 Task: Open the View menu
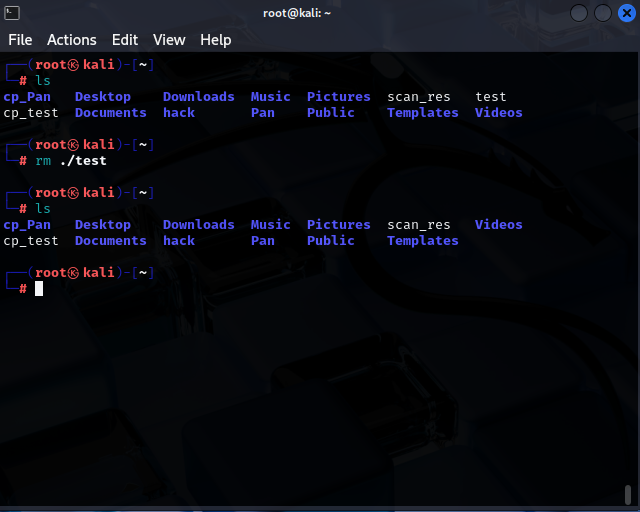169,40
